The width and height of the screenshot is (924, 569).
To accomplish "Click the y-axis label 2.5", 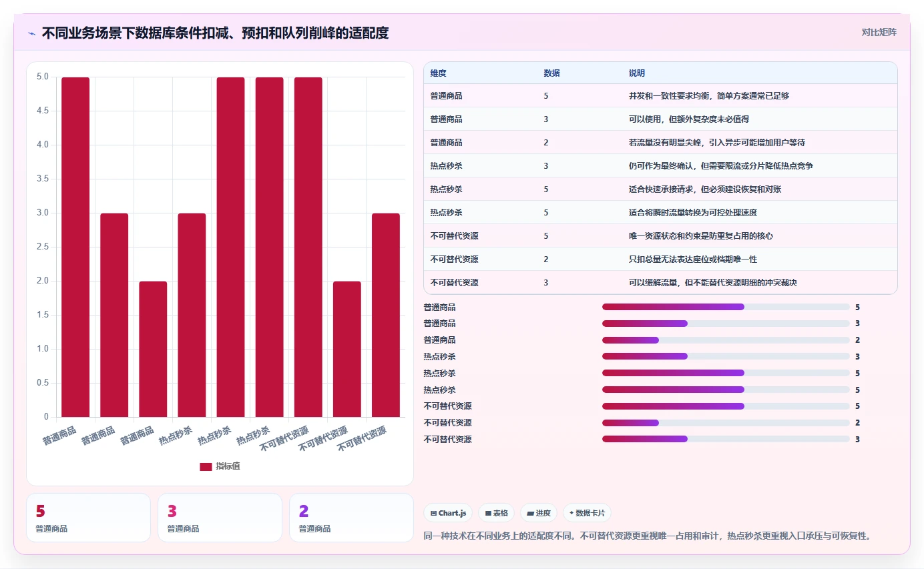I will (x=42, y=247).
